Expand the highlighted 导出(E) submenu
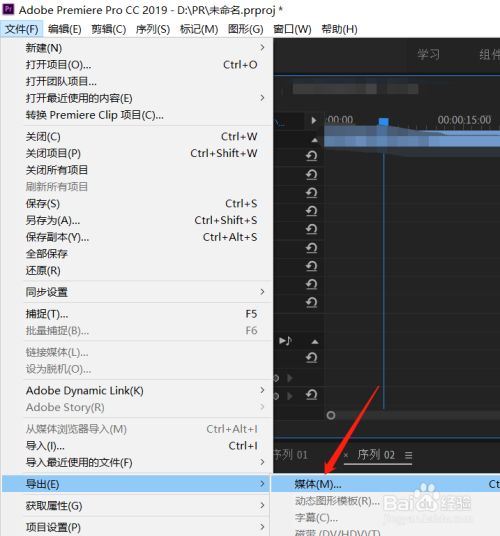500x536 pixels. click(x=137, y=484)
